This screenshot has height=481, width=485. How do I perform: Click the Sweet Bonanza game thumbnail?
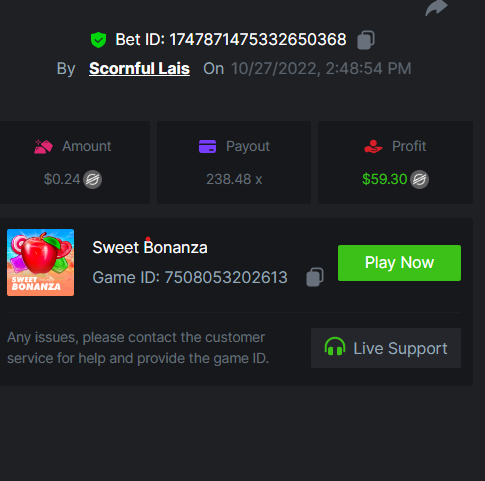(41, 262)
